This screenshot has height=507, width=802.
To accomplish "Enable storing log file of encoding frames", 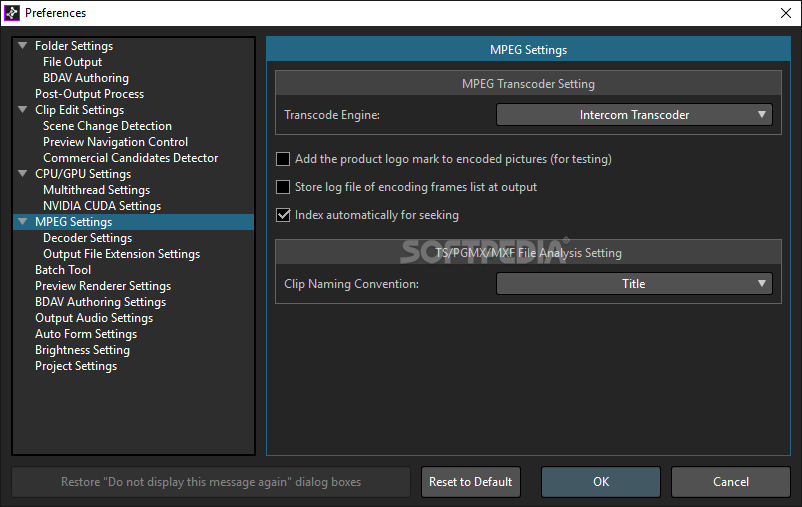I will (283, 187).
